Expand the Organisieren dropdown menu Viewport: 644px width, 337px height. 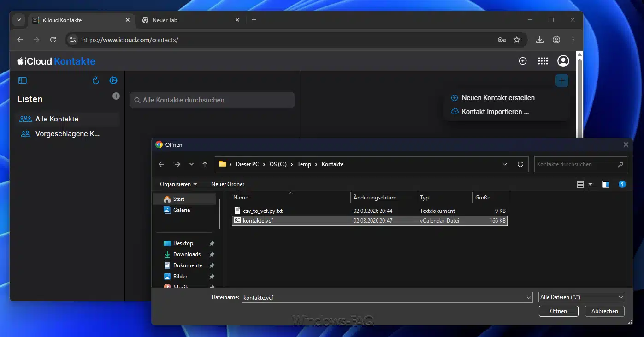tap(178, 184)
